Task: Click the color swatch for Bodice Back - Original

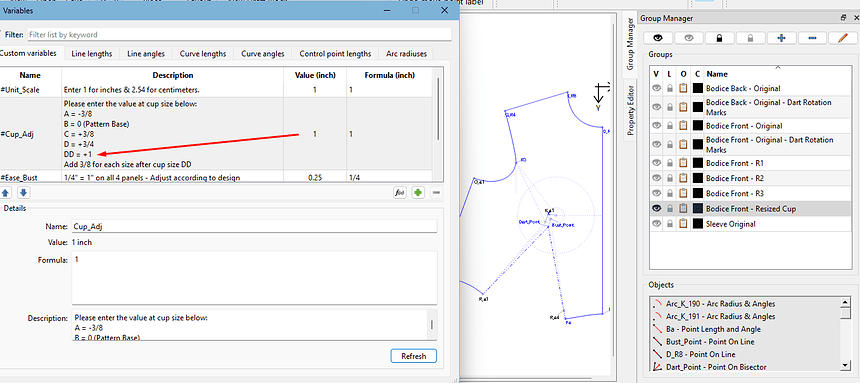Action: coord(698,88)
